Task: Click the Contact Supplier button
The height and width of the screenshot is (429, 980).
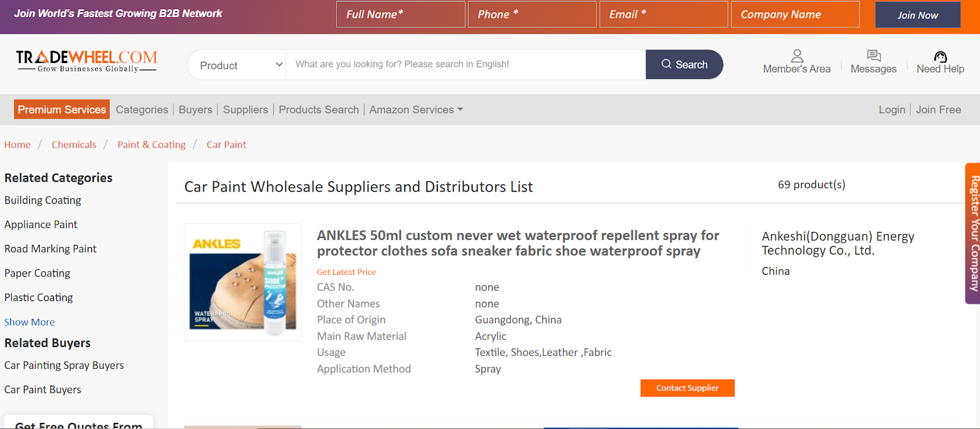Action: [687, 388]
